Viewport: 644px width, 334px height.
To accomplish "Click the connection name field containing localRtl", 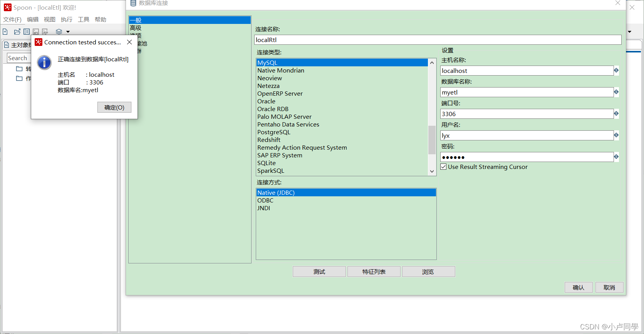I will point(438,40).
